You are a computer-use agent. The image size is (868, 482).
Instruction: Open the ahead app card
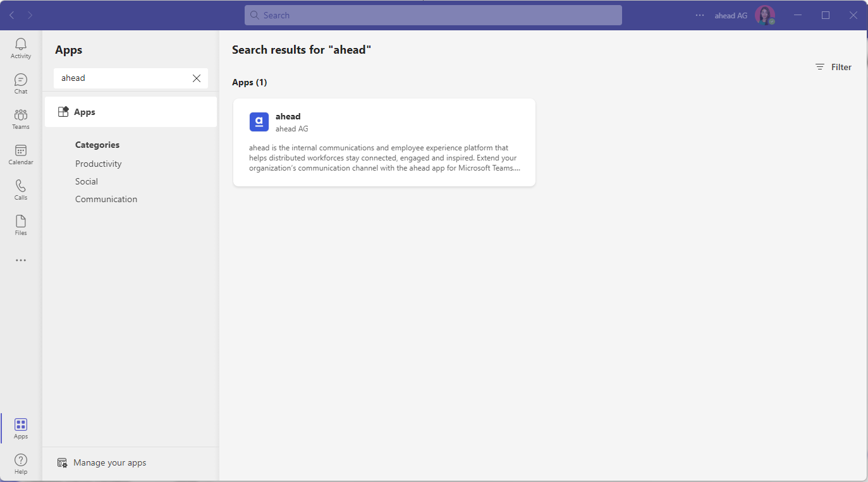click(384, 142)
